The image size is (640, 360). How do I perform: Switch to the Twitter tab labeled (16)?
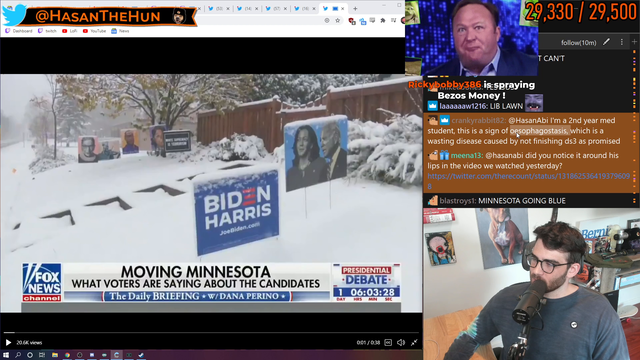click(x=304, y=9)
